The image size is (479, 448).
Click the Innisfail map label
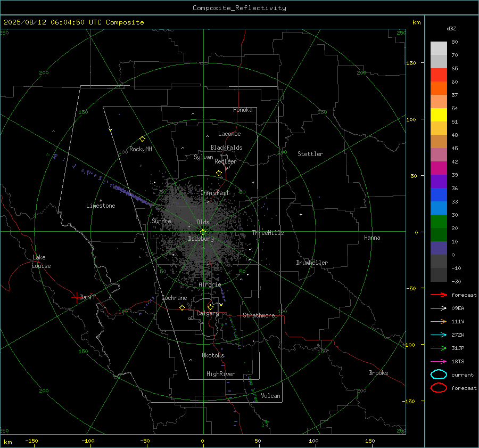tap(215, 193)
